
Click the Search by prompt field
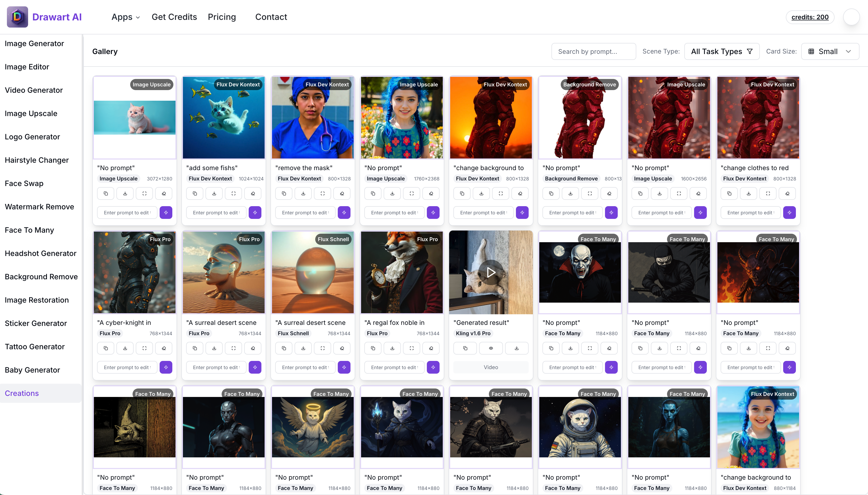coord(594,51)
